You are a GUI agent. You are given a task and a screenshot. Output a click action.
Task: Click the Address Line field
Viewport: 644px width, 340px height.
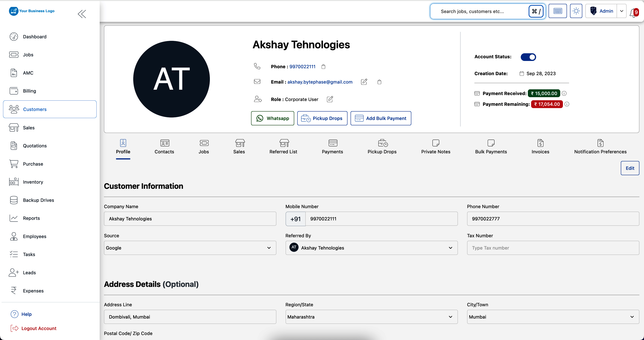(190, 317)
